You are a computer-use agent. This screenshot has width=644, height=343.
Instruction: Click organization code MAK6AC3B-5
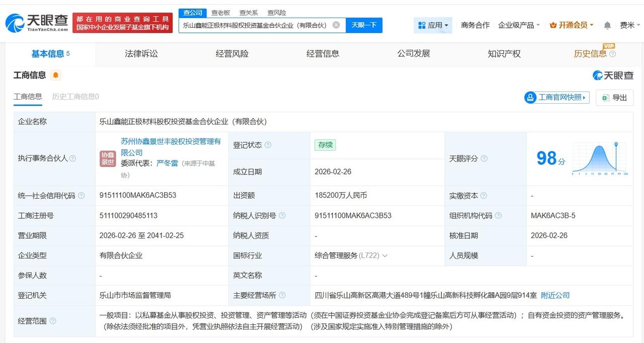553,216
